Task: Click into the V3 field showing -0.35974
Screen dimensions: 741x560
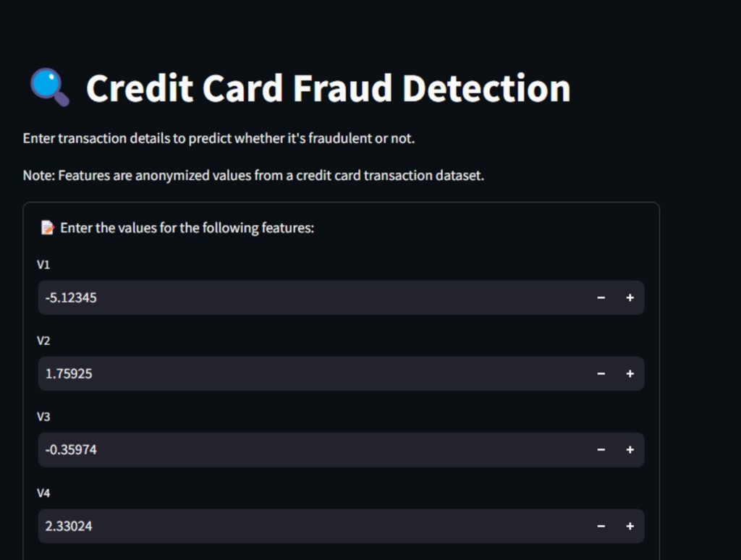Action: click(311, 449)
